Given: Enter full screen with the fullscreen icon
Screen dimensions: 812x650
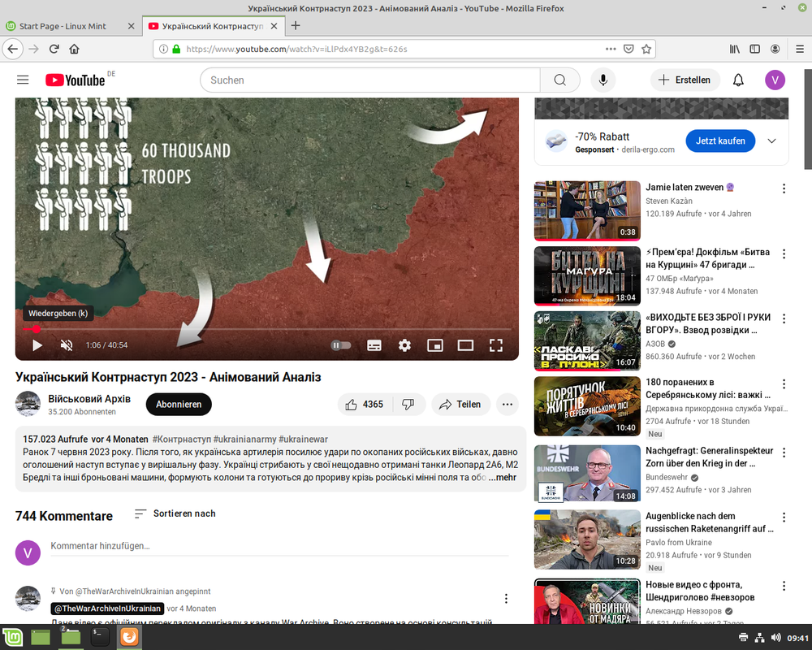Looking at the screenshot, I should 496,345.
